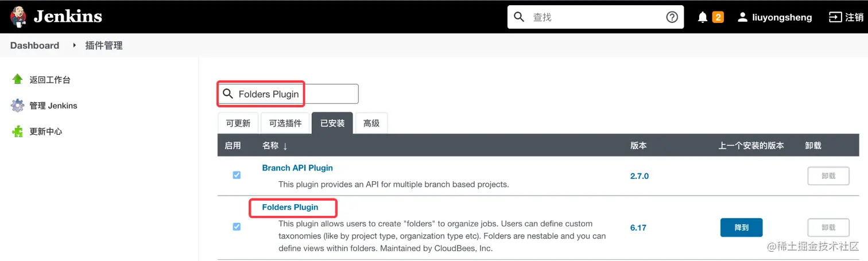This screenshot has width=868, height=261.
Task: Open 管理 Jenkins sidebar link
Action: (x=53, y=106)
